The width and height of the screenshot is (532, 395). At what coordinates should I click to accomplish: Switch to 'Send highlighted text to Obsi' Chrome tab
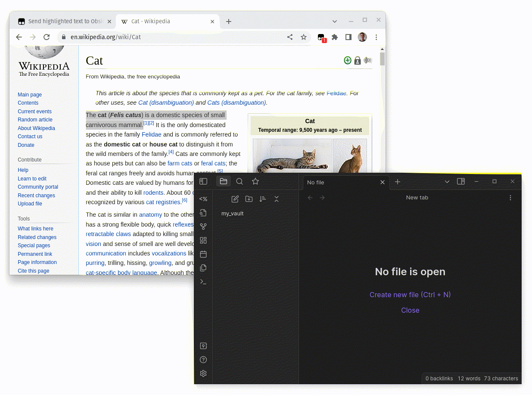pyautogui.click(x=65, y=21)
